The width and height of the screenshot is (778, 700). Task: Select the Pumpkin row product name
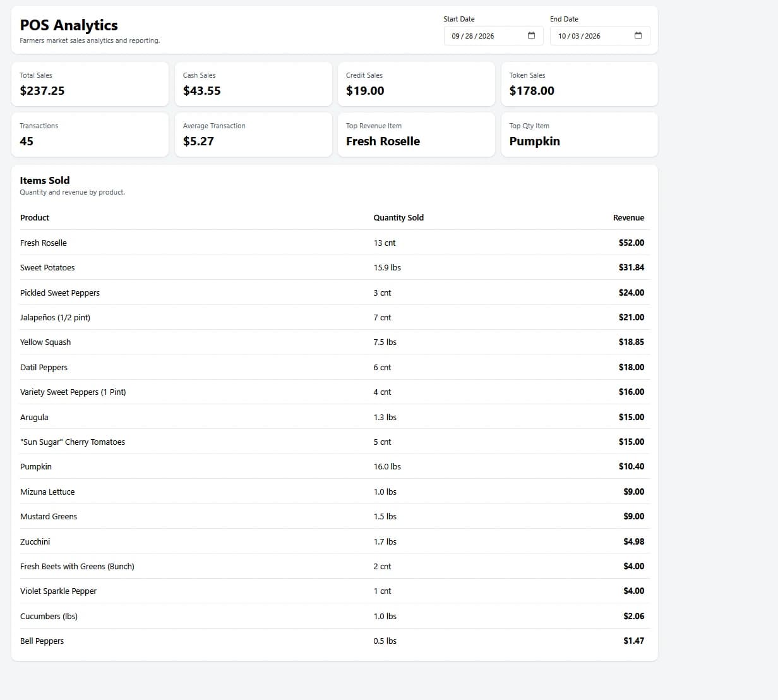click(x=36, y=466)
